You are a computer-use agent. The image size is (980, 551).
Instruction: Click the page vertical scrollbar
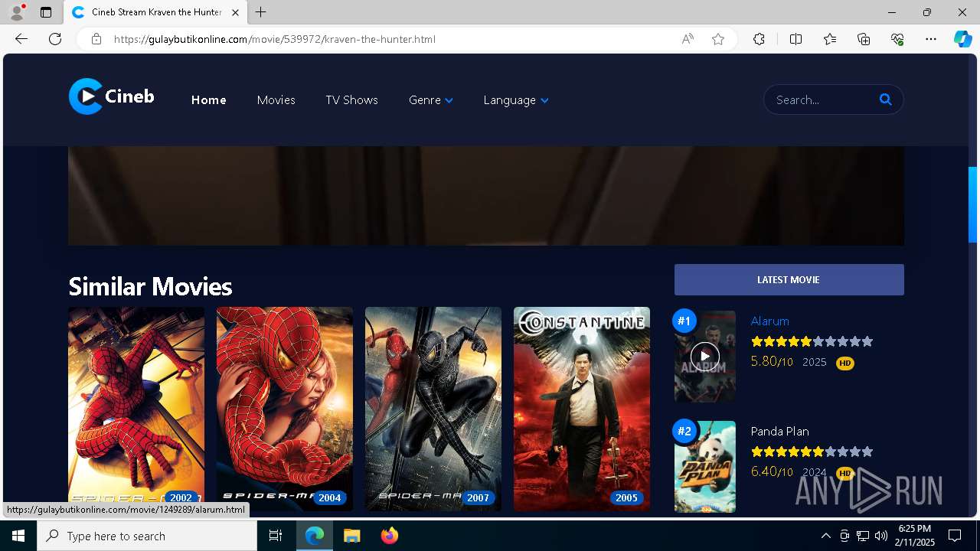click(972, 204)
